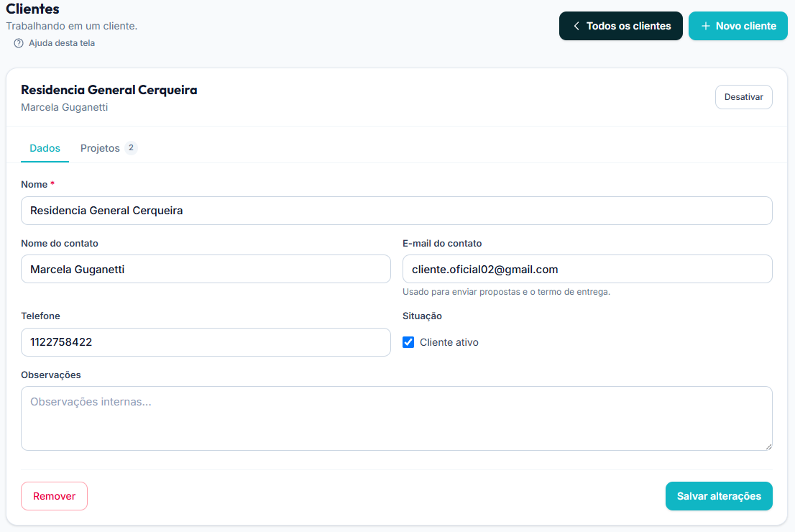This screenshot has width=795, height=532.
Task: Create a client with Novo cliente button
Action: click(737, 26)
